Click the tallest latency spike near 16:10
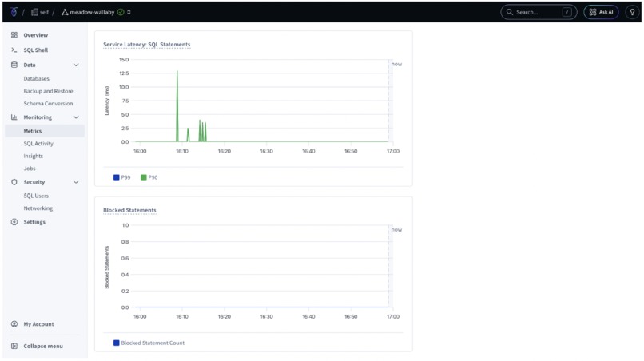Viewport: 644px width, 361px height. 177,106
